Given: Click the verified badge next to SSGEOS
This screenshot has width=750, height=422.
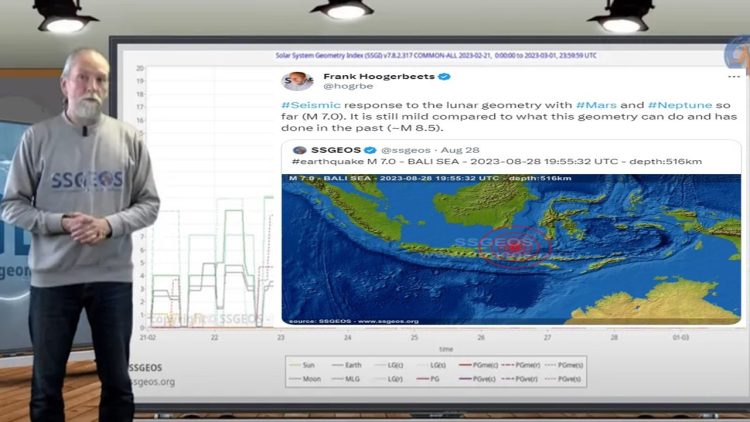Looking at the screenshot, I should [x=370, y=150].
